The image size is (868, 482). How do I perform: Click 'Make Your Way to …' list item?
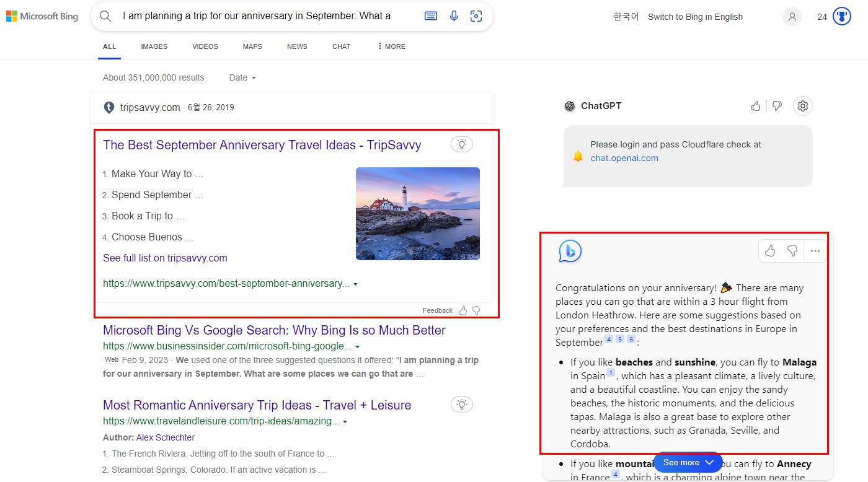pos(157,174)
